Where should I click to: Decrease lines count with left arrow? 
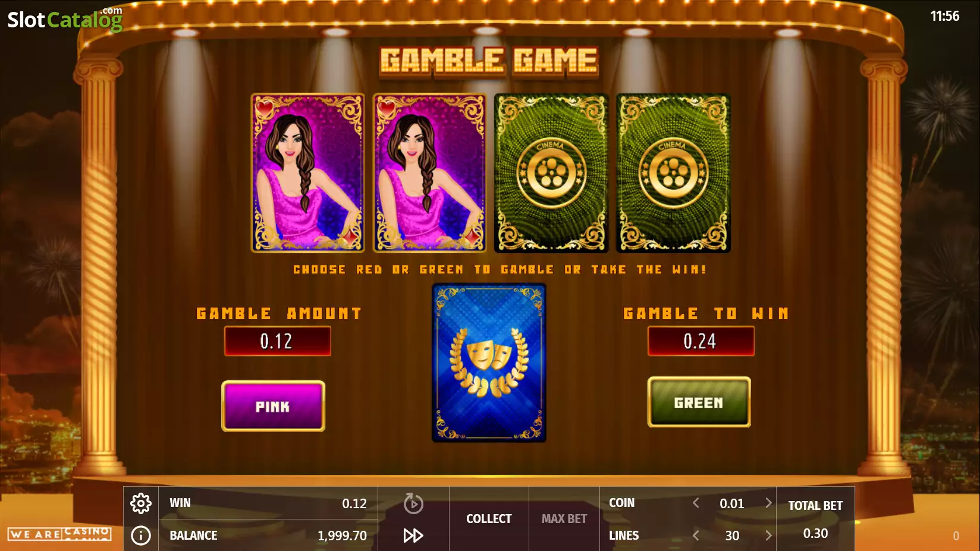point(696,536)
